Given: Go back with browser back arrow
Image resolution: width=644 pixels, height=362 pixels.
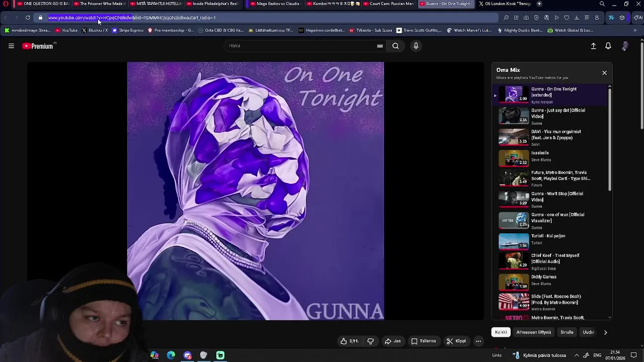Looking at the screenshot, I should click(6, 18).
